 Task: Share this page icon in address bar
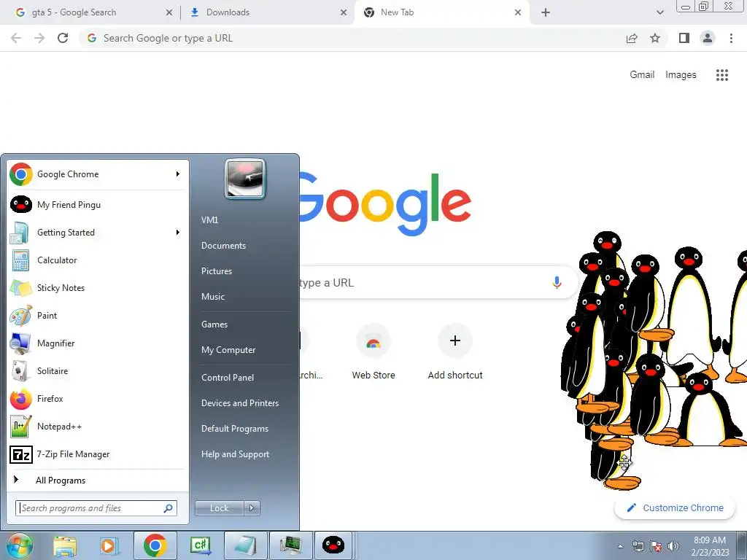(x=632, y=38)
